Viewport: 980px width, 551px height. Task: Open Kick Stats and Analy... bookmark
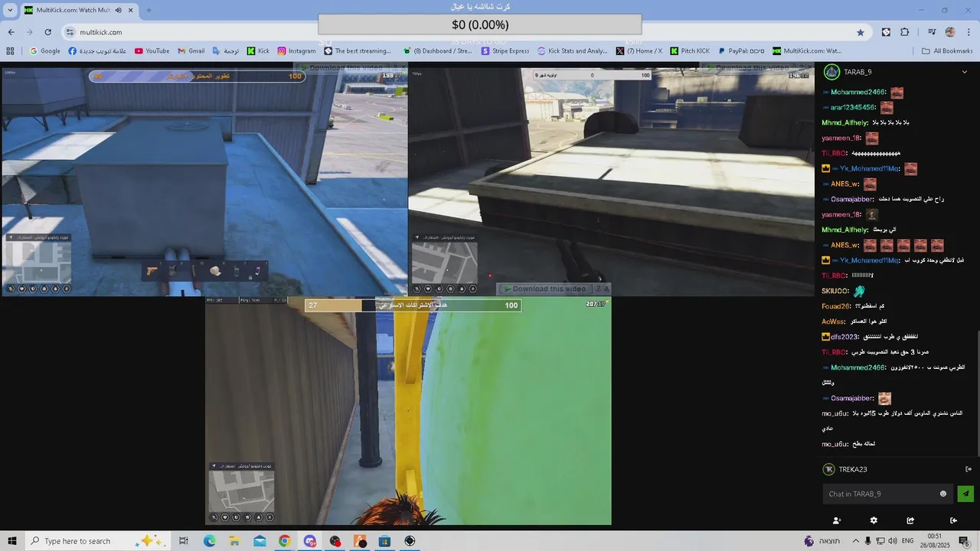click(x=573, y=51)
